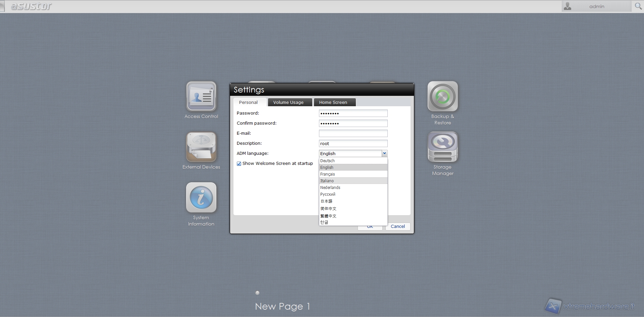The width and height of the screenshot is (644, 317).
Task: Open the External Devices icon
Action: tap(201, 147)
